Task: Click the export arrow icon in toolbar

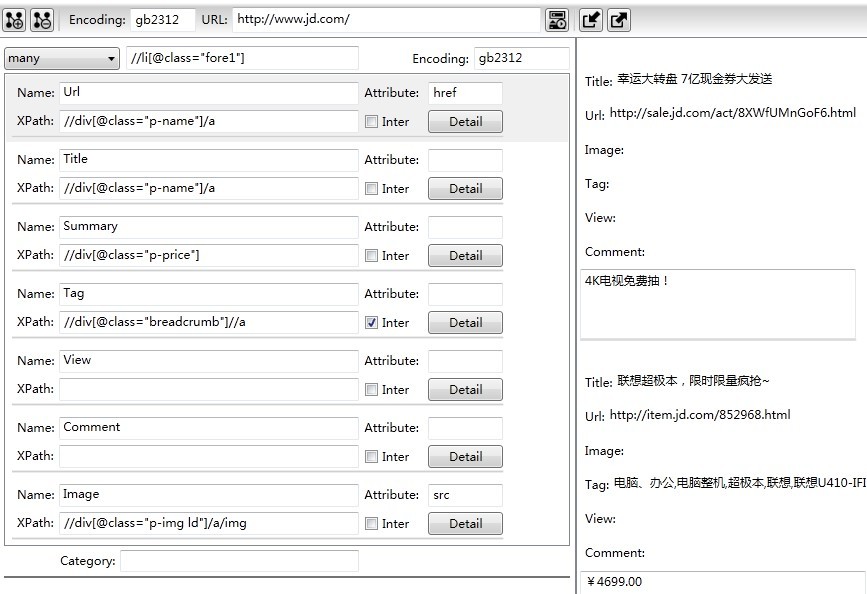Action: 619,20
